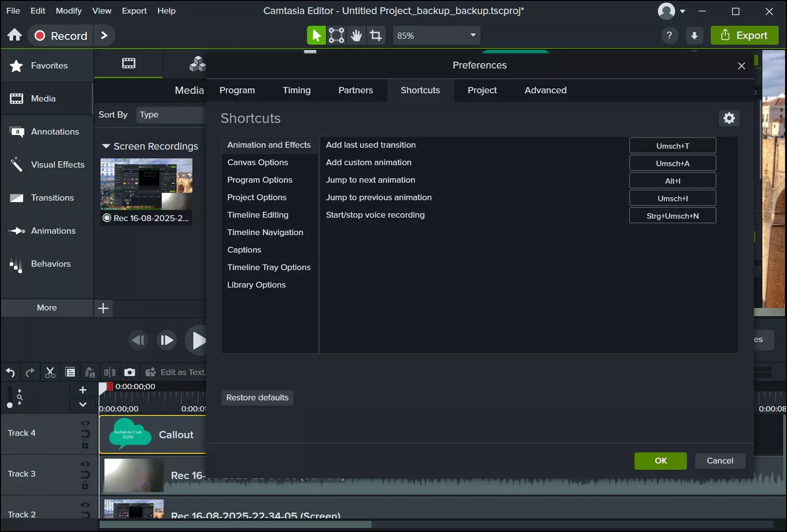Add a new track with plus
The image size is (787, 532).
pos(82,390)
